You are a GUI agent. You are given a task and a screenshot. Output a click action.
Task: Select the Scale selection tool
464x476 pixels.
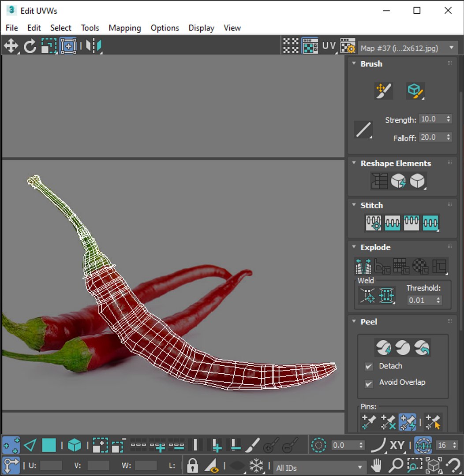tap(49, 46)
